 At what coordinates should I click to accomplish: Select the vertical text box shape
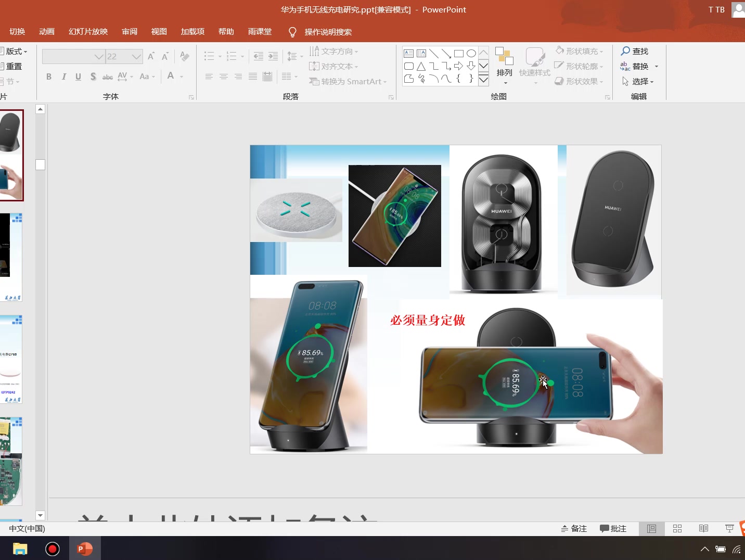tap(421, 54)
